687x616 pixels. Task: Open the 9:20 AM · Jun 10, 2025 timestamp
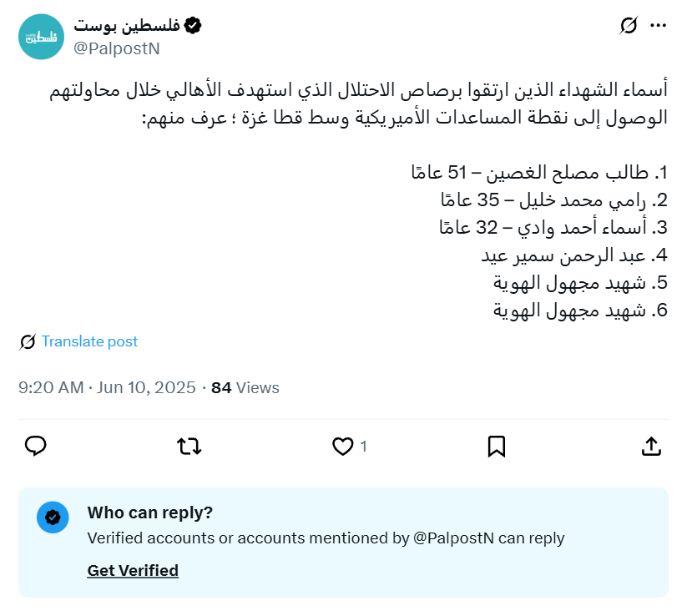tap(107, 387)
